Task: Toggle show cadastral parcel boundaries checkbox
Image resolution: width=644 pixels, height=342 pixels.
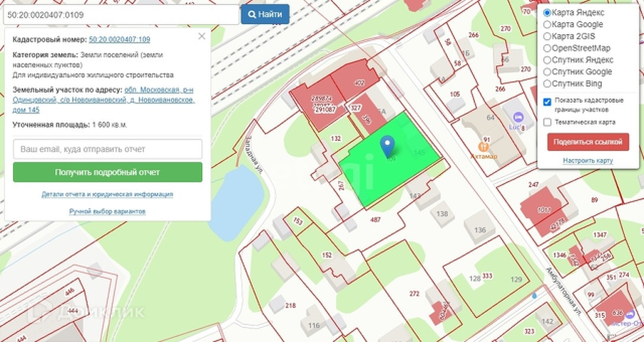Action: pos(547,102)
